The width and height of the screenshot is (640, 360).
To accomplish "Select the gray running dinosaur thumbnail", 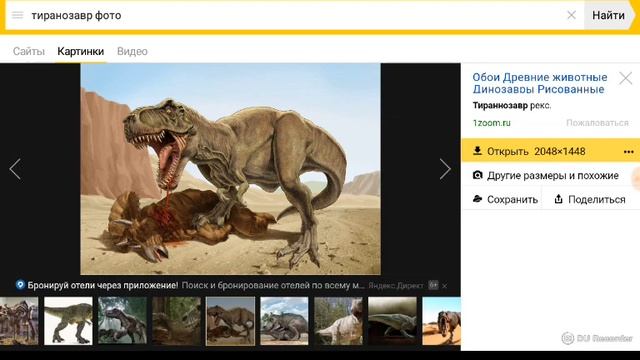I will (392, 321).
